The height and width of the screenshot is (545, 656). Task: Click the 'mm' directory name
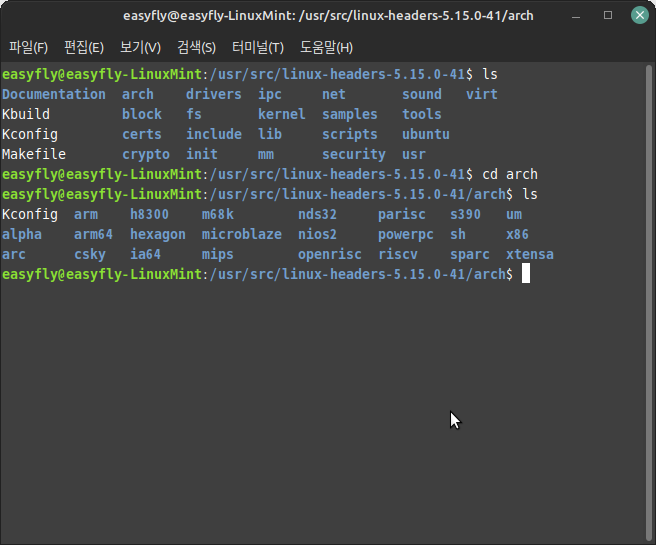pos(266,154)
